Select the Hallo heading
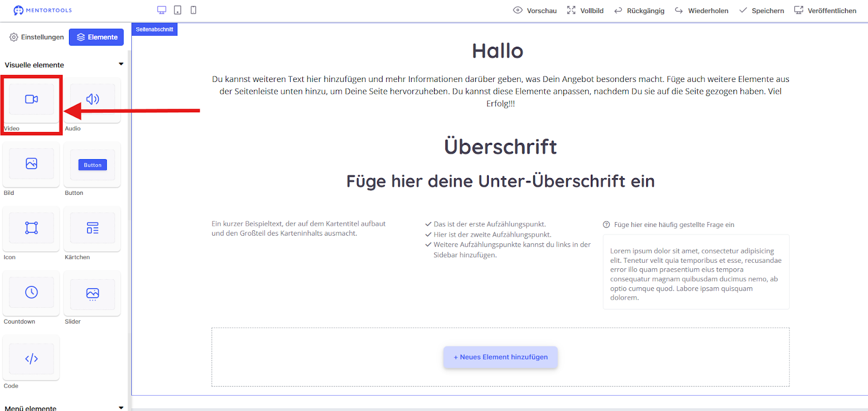The image size is (868, 411). pyautogui.click(x=497, y=51)
